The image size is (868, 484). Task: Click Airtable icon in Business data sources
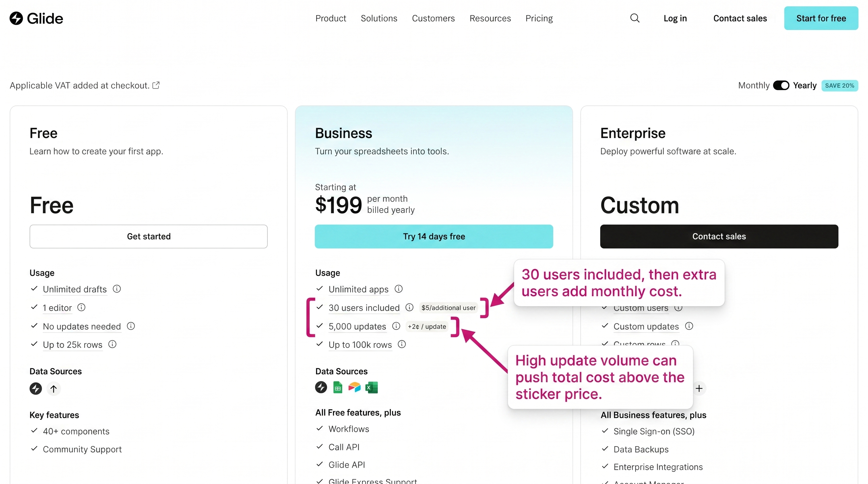coord(355,387)
